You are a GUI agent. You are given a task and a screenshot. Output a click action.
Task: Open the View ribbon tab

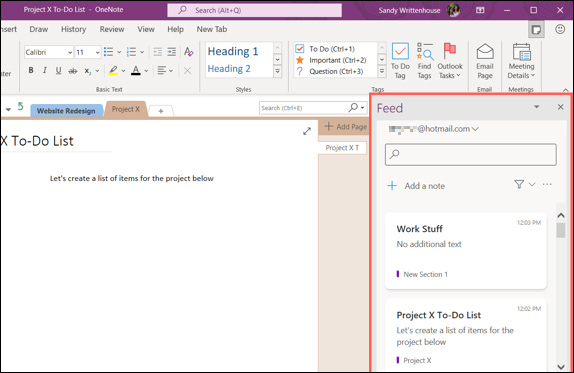point(146,29)
